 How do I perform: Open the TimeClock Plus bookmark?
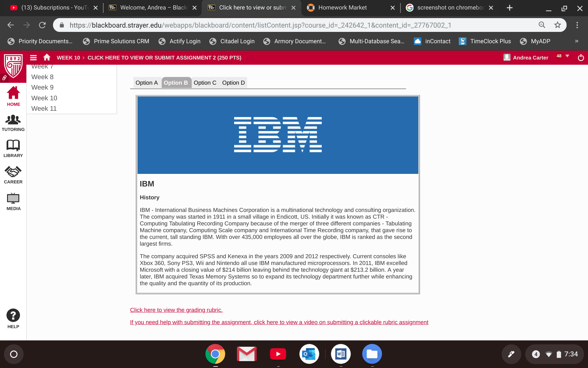[x=485, y=41]
